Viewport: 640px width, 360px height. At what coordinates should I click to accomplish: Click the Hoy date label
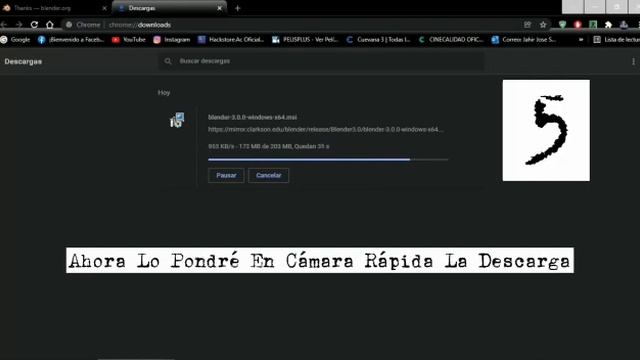pyautogui.click(x=164, y=93)
